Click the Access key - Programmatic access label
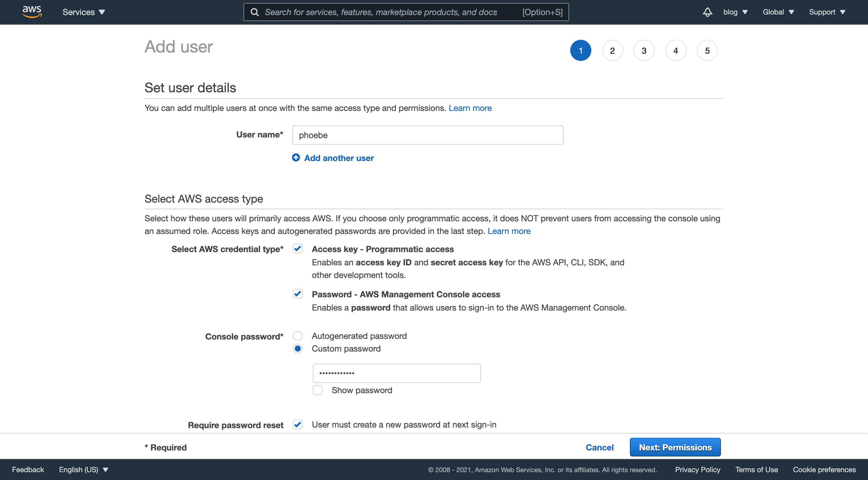 pyautogui.click(x=383, y=249)
